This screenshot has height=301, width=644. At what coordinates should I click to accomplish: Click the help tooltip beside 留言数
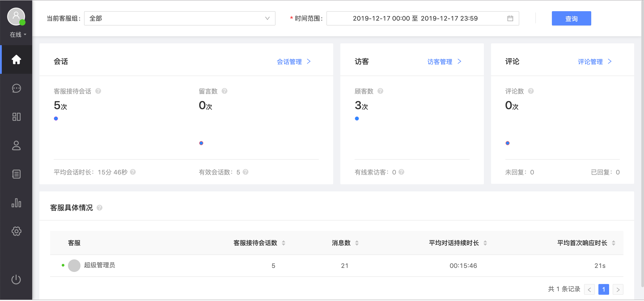(225, 91)
